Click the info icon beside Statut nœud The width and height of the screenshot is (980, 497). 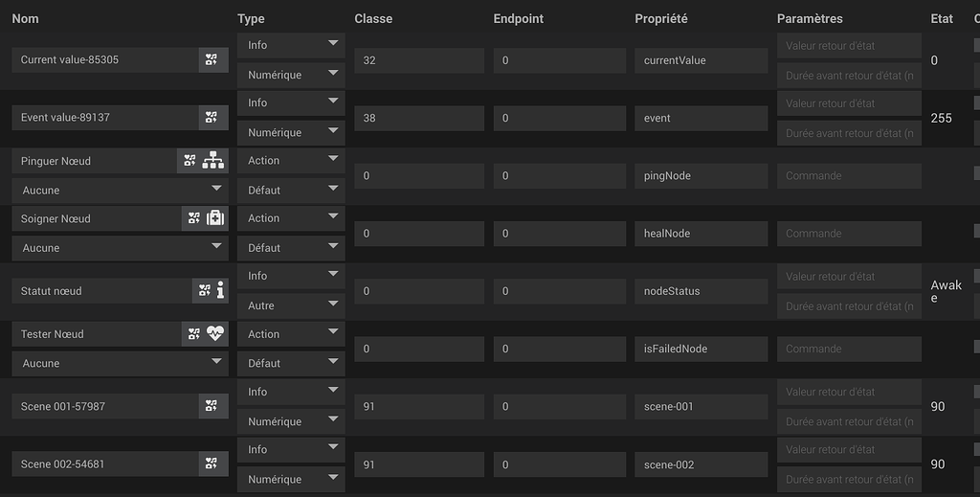221,291
